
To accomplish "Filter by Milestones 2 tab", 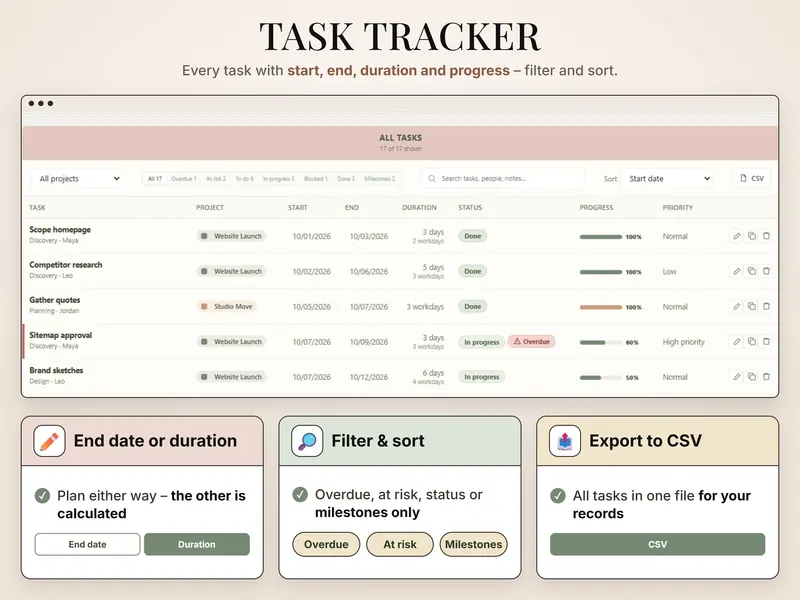I will point(380,179).
